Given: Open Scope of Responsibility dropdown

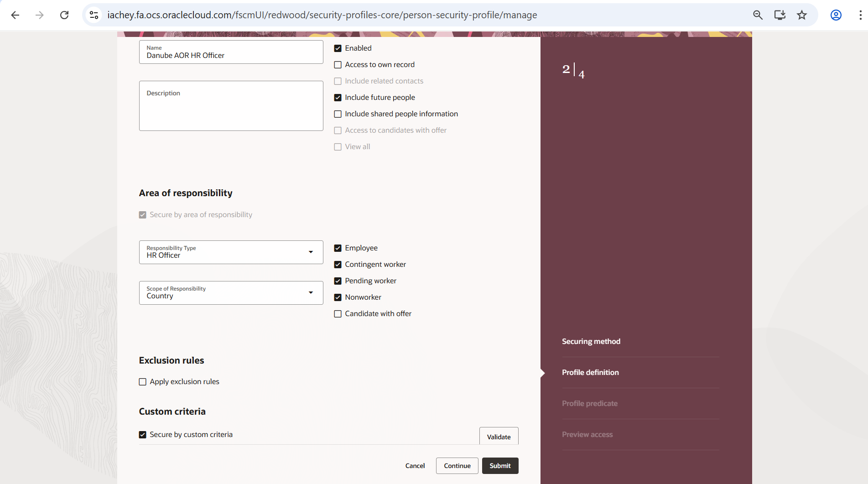Looking at the screenshot, I should 231,293.
